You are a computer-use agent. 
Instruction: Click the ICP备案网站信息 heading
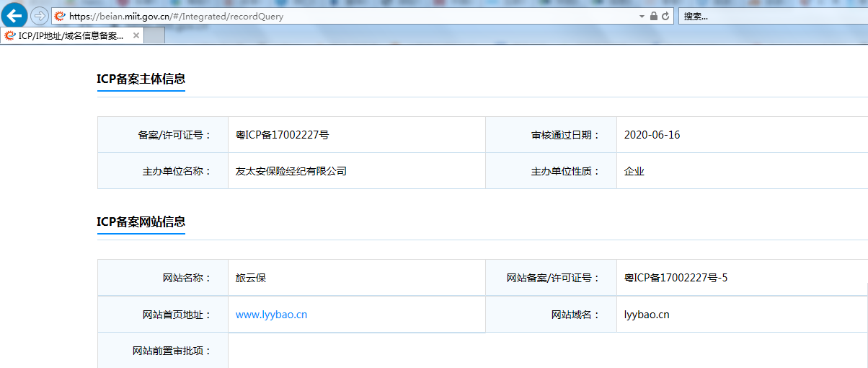point(141,222)
